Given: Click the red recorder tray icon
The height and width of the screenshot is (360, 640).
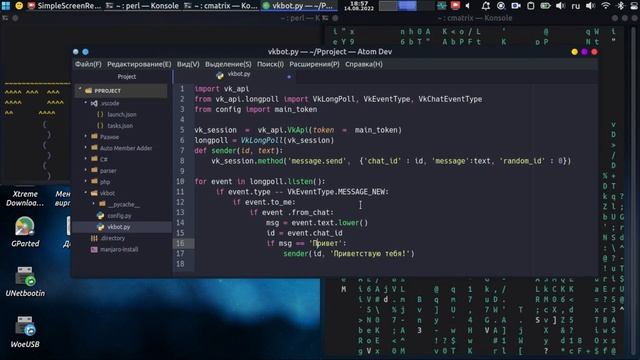Looking at the screenshot, I should pos(455,6).
